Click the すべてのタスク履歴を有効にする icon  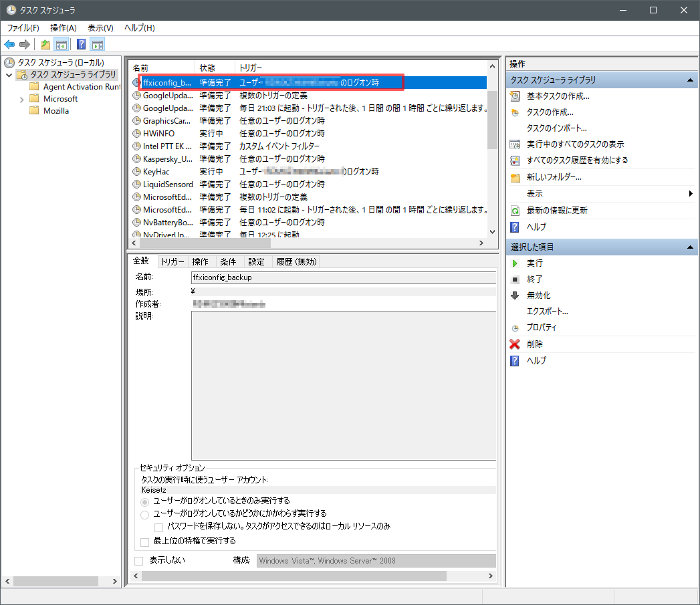515,160
